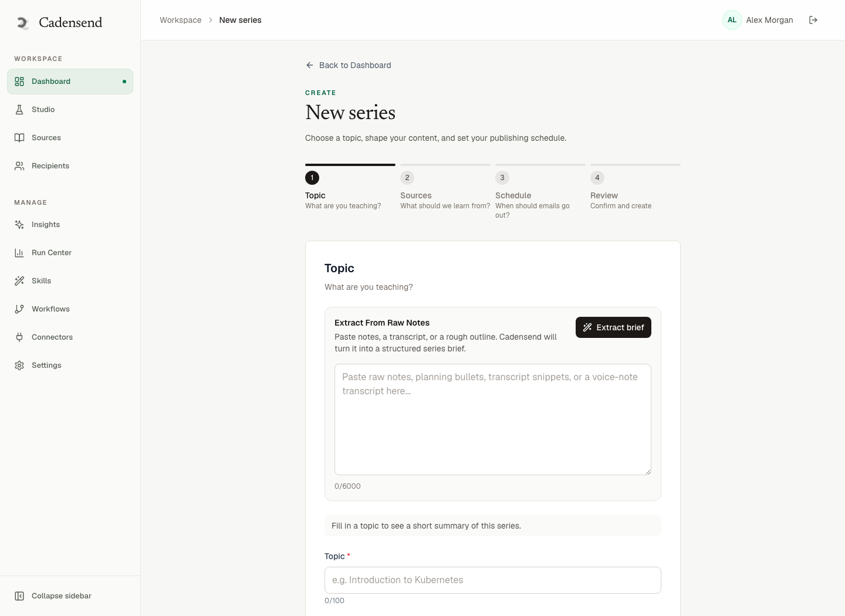Select step 2 Sources
This screenshot has width=845, height=616.
tap(445, 188)
